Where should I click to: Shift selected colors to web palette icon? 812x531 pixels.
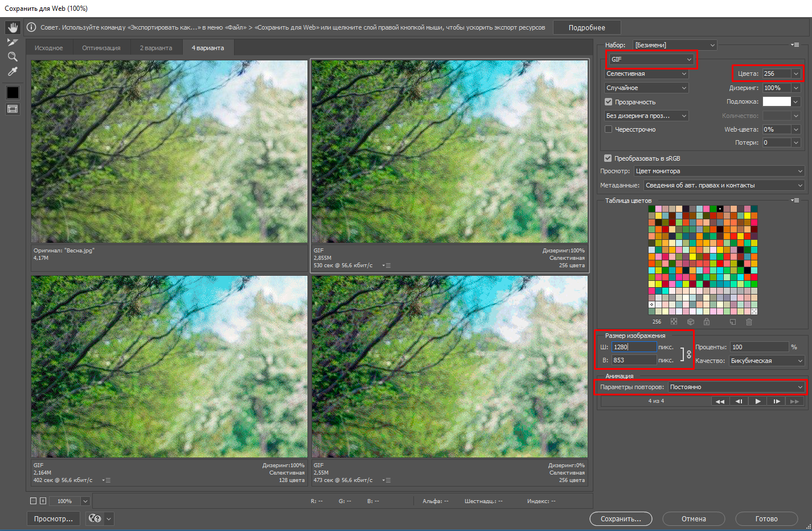tap(691, 322)
